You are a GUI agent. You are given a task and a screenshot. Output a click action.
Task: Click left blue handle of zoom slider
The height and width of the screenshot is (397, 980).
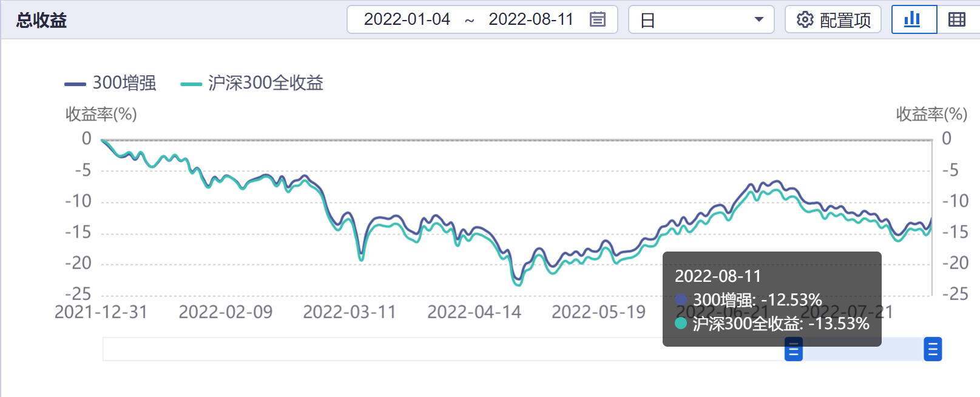tap(794, 350)
